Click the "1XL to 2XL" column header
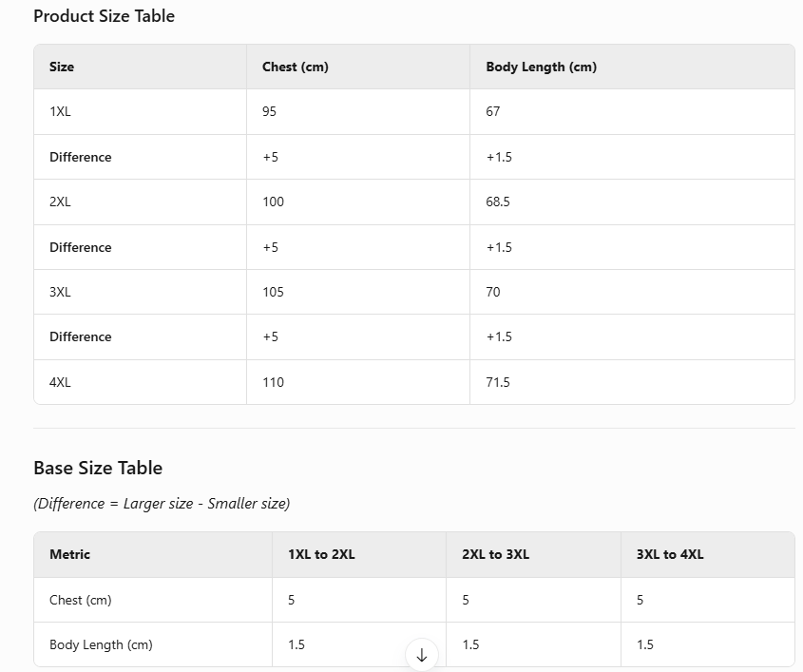 pos(321,554)
